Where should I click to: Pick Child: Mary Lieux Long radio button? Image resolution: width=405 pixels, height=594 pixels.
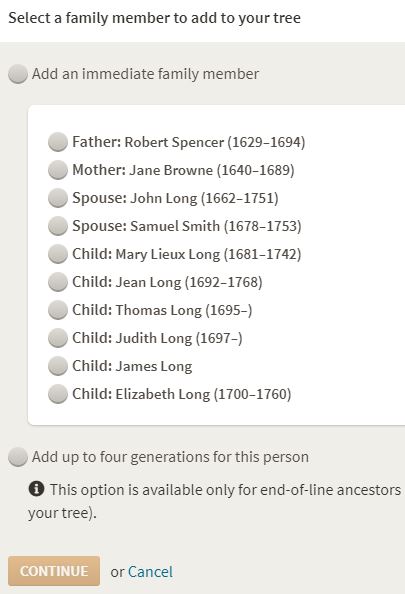58,254
